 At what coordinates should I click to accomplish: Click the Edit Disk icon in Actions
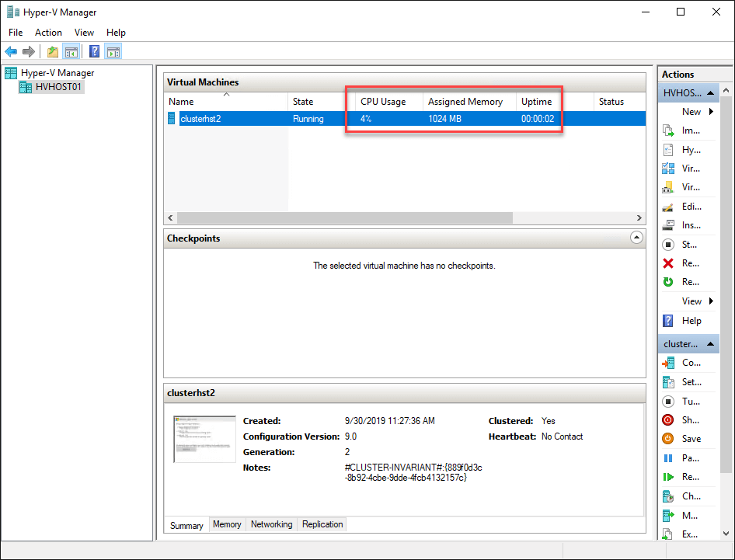[x=668, y=207]
